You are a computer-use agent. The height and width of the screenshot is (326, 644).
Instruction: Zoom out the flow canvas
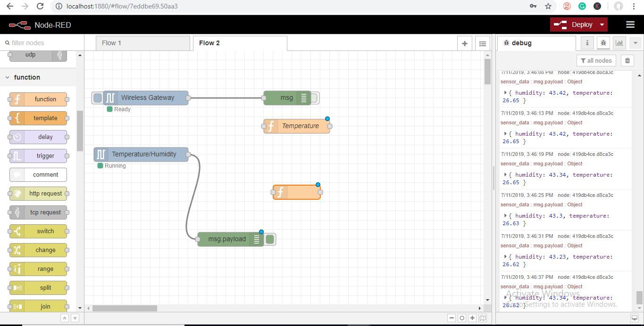[x=452, y=318]
